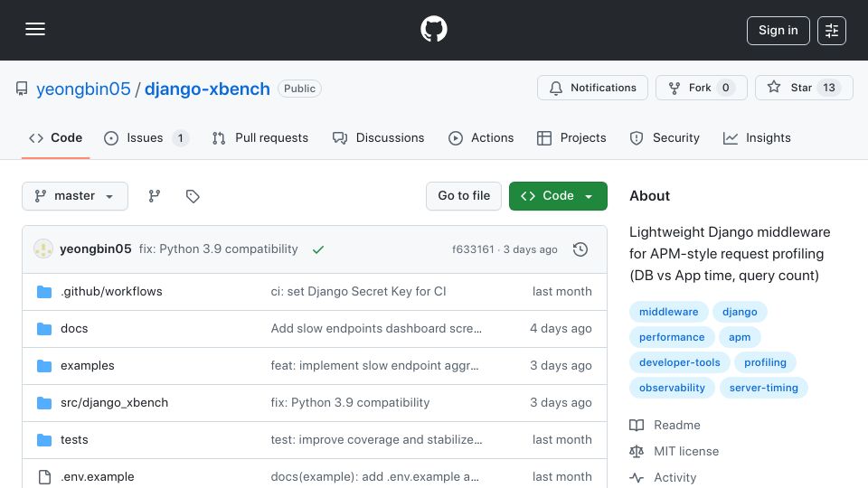Screen dimensions: 868x488
Task: Open the examples folder
Action: pos(88,366)
